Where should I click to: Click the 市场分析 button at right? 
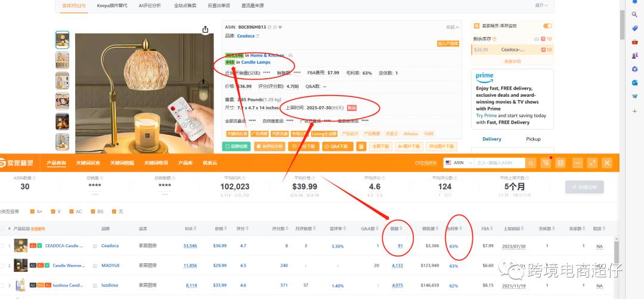(584, 187)
